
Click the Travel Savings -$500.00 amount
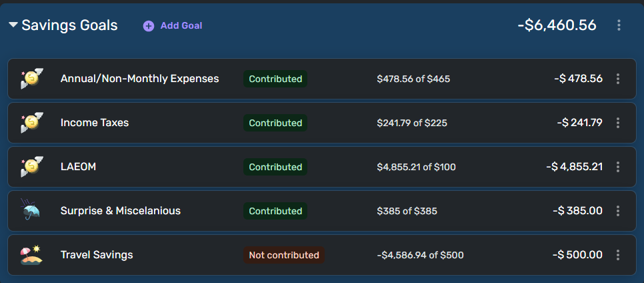tap(577, 255)
